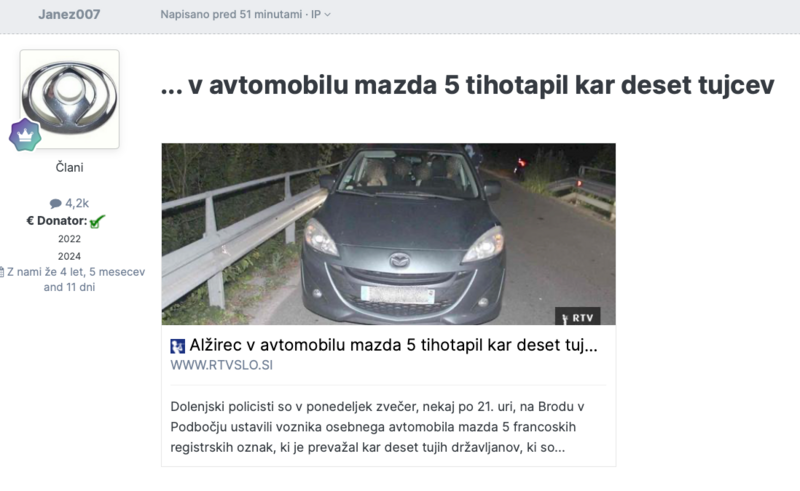
Task: Open the post timestamp 'Napisano pred 51 minutami'
Action: tap(231, 14)
